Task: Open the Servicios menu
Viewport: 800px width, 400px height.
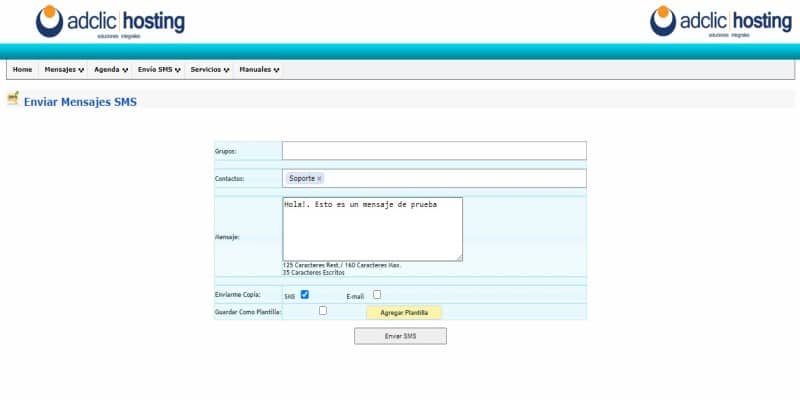Action: [x=210, y=70]
